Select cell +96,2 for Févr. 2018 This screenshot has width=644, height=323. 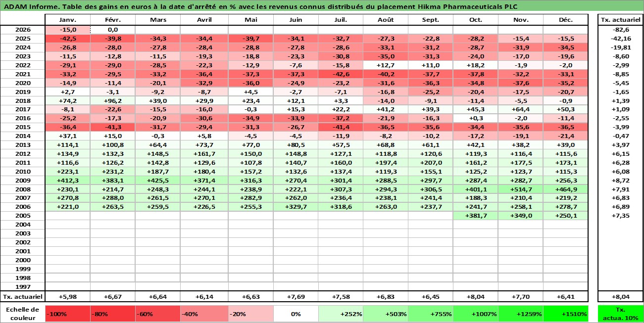point(112,100)
